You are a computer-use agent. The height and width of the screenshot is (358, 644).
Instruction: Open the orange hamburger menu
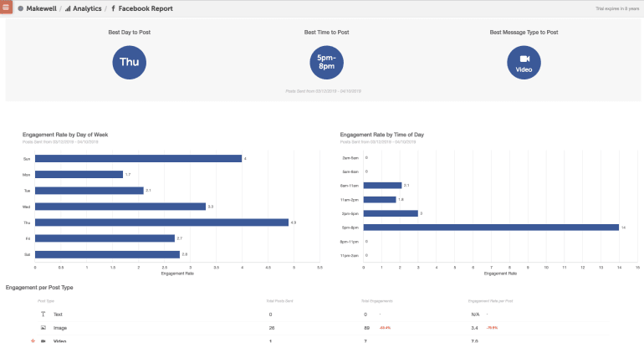pos(6,8)
